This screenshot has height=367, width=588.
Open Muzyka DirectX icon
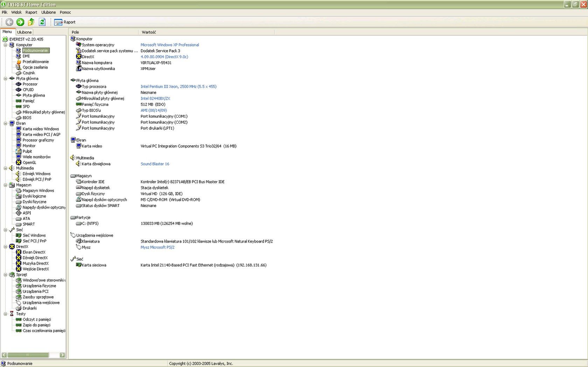point(19,263)
